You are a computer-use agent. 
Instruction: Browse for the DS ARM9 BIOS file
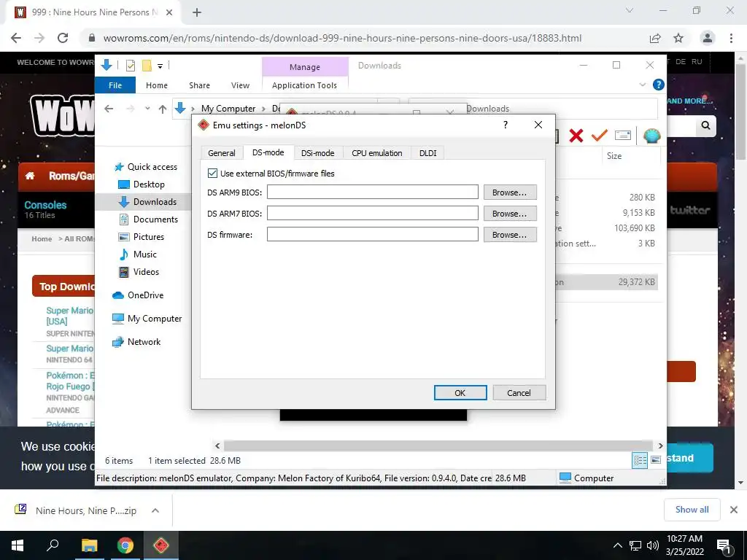pyautogui.click(x=510, y=192)
